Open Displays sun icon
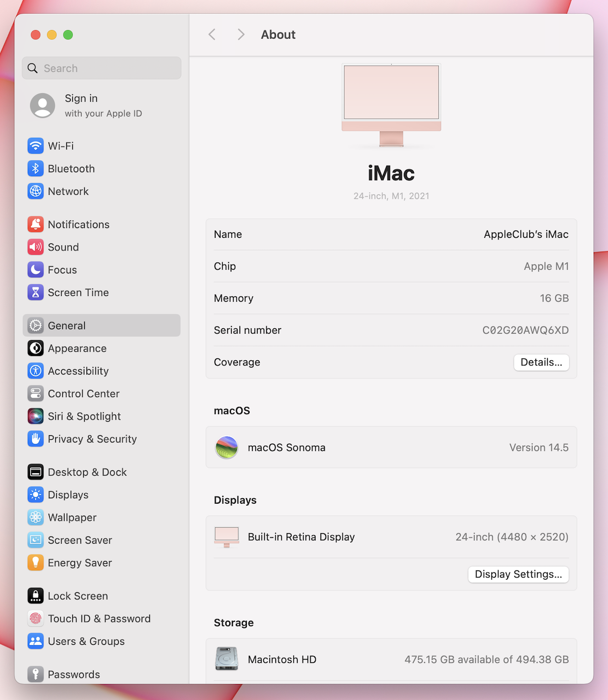Image resolution: width=608 pixels, height=700 pixels. click(x=36, y=495)
